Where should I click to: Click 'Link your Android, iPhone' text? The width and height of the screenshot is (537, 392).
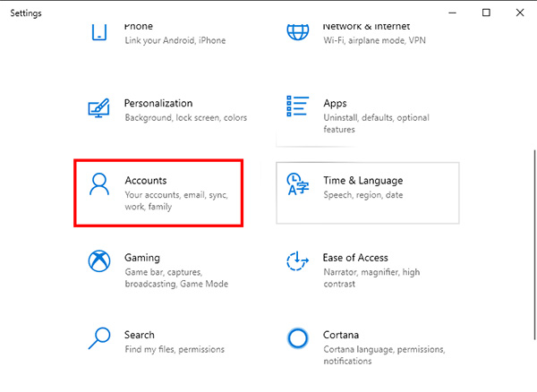tap(175, 40)
